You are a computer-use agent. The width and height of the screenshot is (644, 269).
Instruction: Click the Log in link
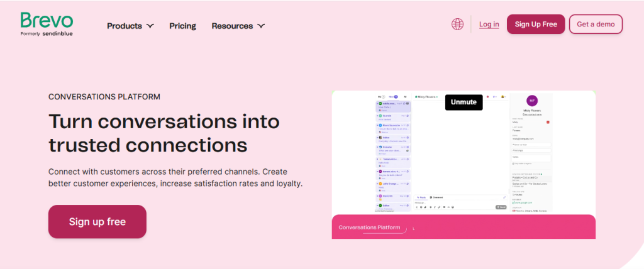(x=489, y=25)
